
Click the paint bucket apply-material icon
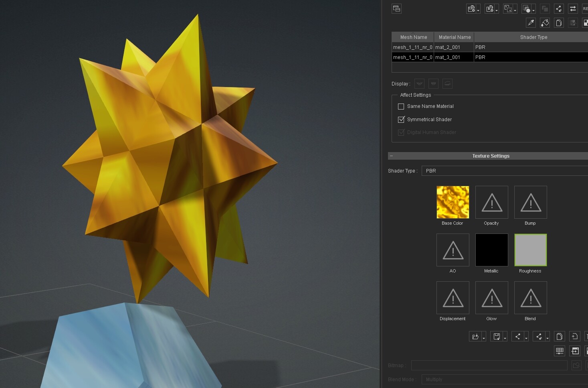pos(545,23)
